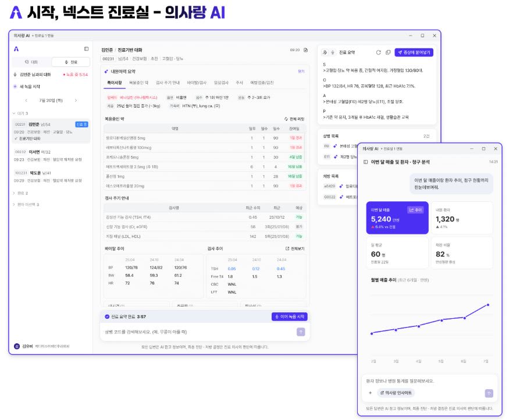Image resolution: width=509 pixels, height=420 pixels.
Task: Click the 의사랑 인사이트 chip
Action: tap(396, 393)
